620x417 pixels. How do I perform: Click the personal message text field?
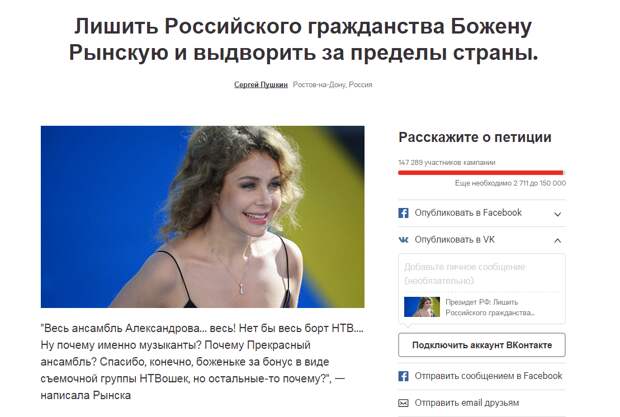pyautogui.click(x=482, y=274)
